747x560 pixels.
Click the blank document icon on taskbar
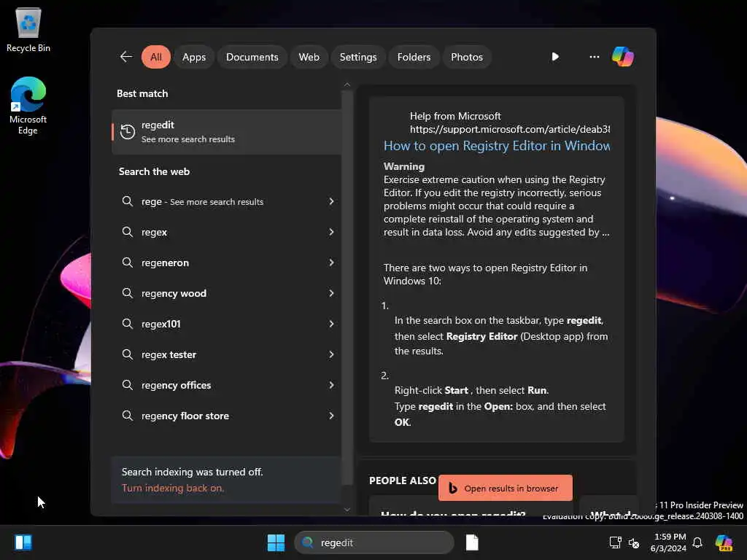point(472,542)
